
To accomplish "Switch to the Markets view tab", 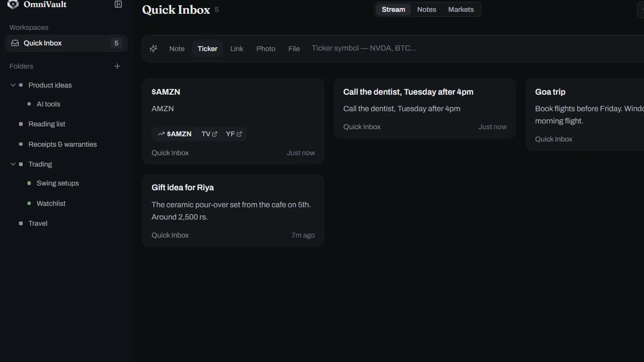I will click(x=461, y=9).
